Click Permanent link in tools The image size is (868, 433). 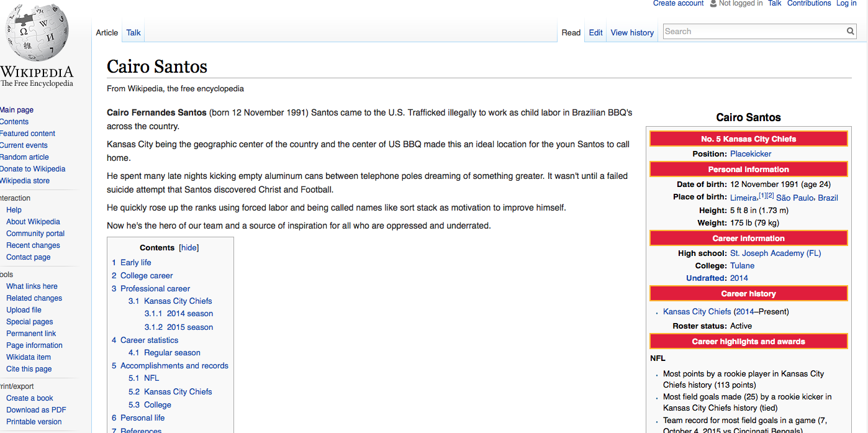tap(31, 334)
